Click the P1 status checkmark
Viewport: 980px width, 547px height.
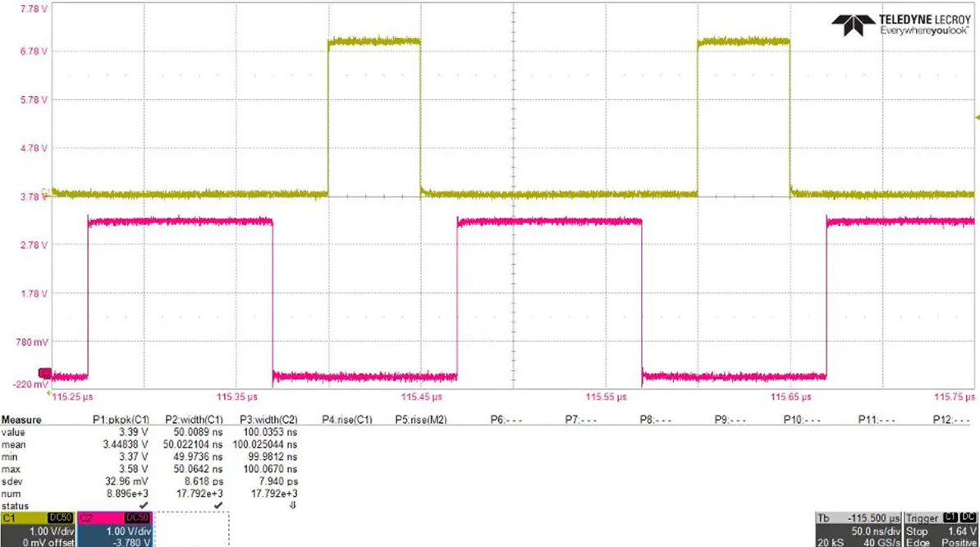[x=144, y=505]
